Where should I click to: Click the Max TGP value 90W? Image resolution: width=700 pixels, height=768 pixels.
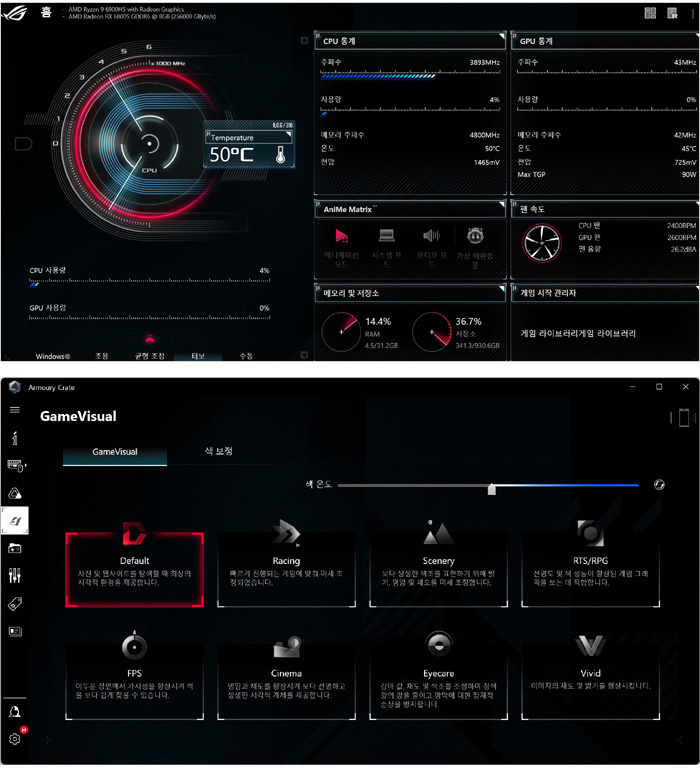(689, 174)
